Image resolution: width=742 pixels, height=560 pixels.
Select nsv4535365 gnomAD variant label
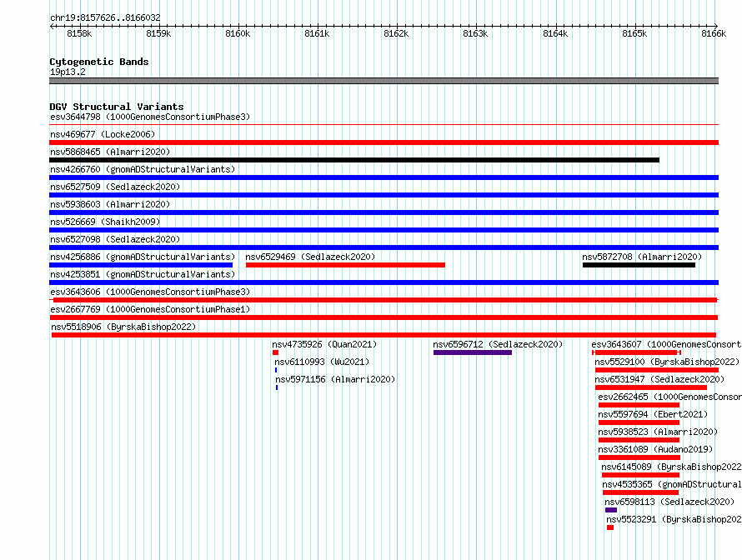click(x=672, y=484)
